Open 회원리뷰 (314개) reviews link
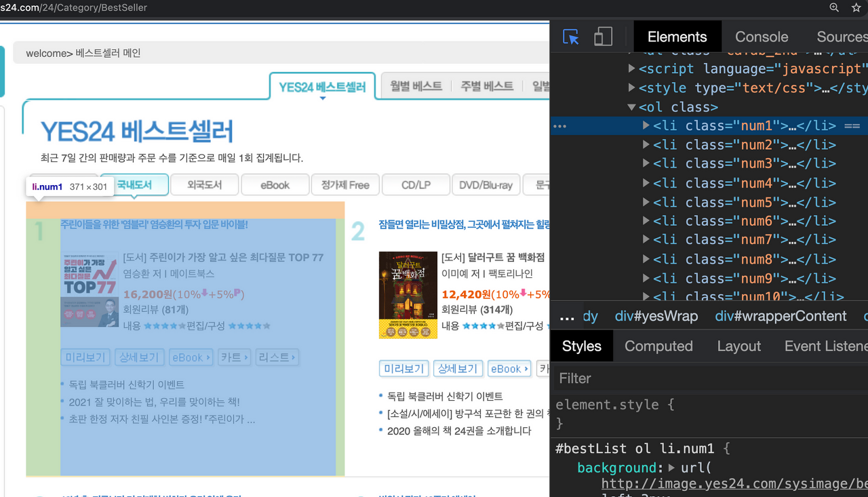The height and width of the screenshot is (497, 868). pos(477,310)
